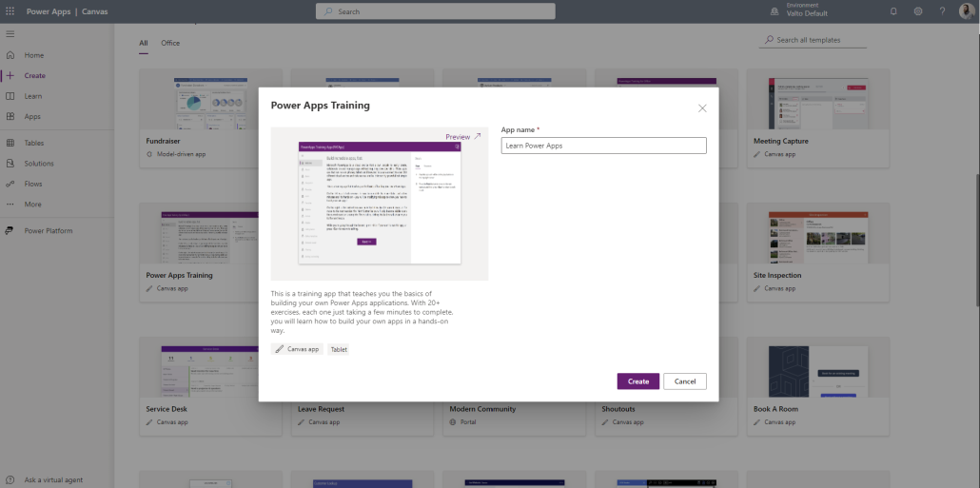Close the Power Apps Training dialog
Screen dimensions: 980x488
point(702,108)
